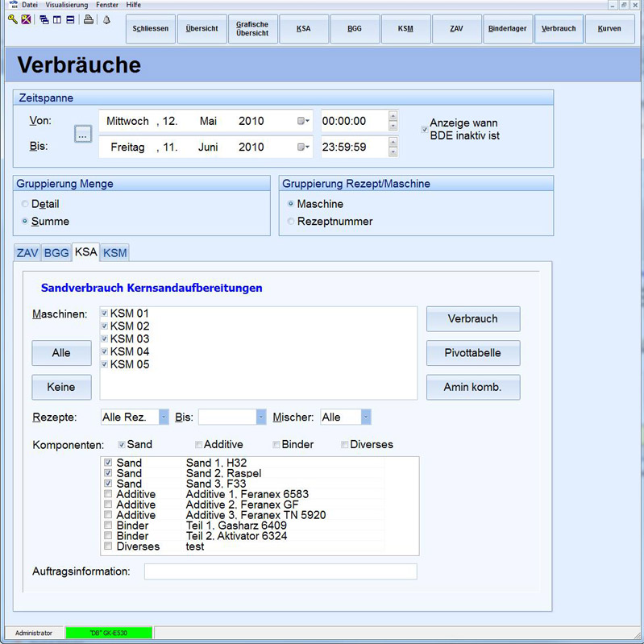
Task: Click the cascade windows toolbar icon
Action: tap(44, 19)
